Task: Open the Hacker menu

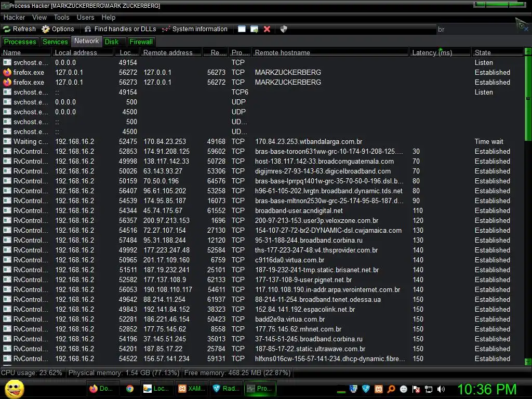Action: coord(14,17)
